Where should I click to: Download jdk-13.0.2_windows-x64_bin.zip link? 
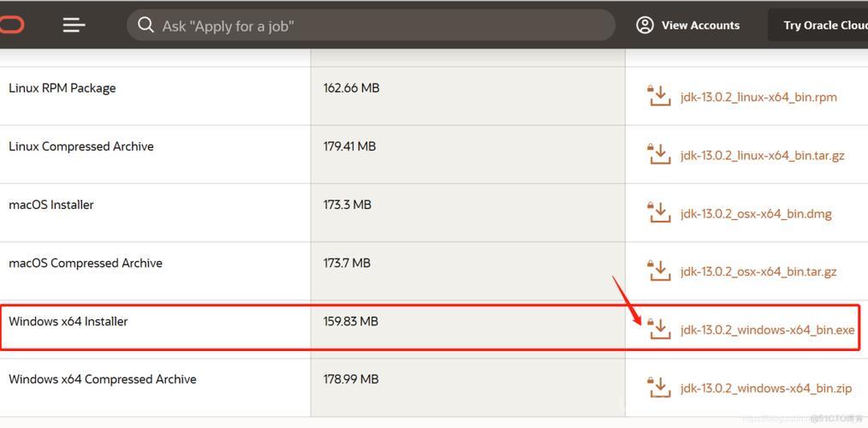click(766, 389)
